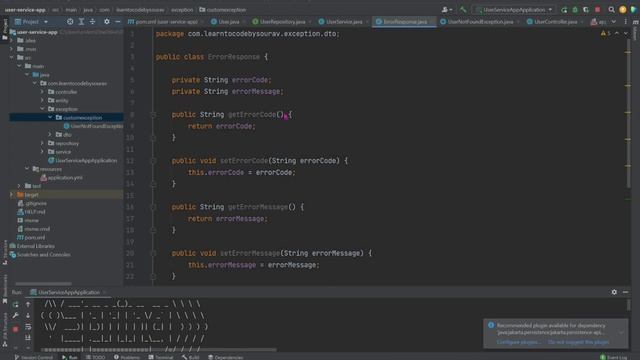The width and height of the screenshot is (640, 360).
Task: Click scroll to end icon in console
Action: click(x=28, y=338)
